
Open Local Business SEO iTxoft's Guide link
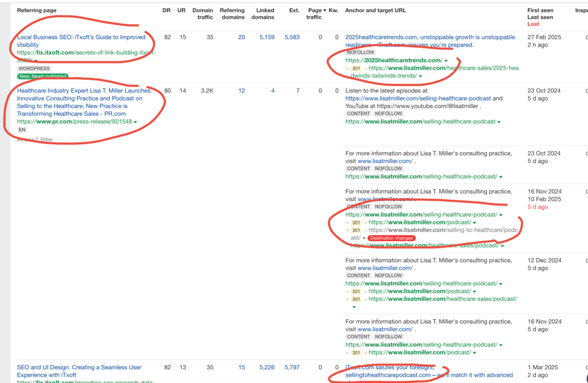tap(81, 41)
